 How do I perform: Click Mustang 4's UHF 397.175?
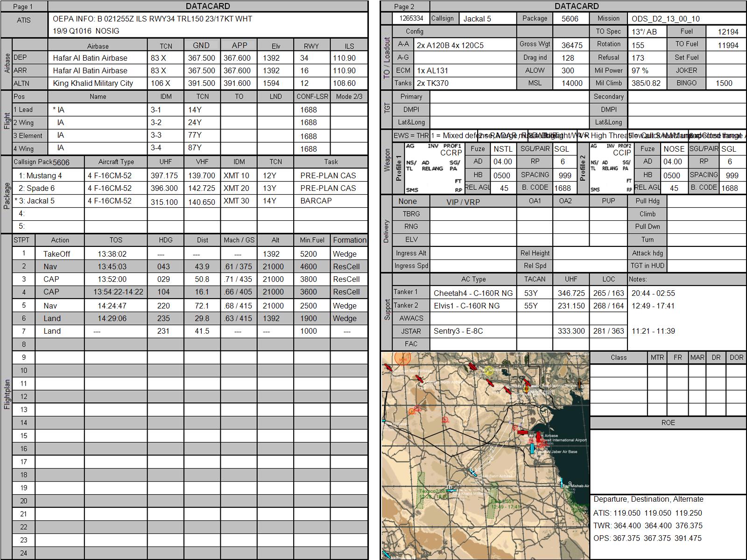coord(164,176)
